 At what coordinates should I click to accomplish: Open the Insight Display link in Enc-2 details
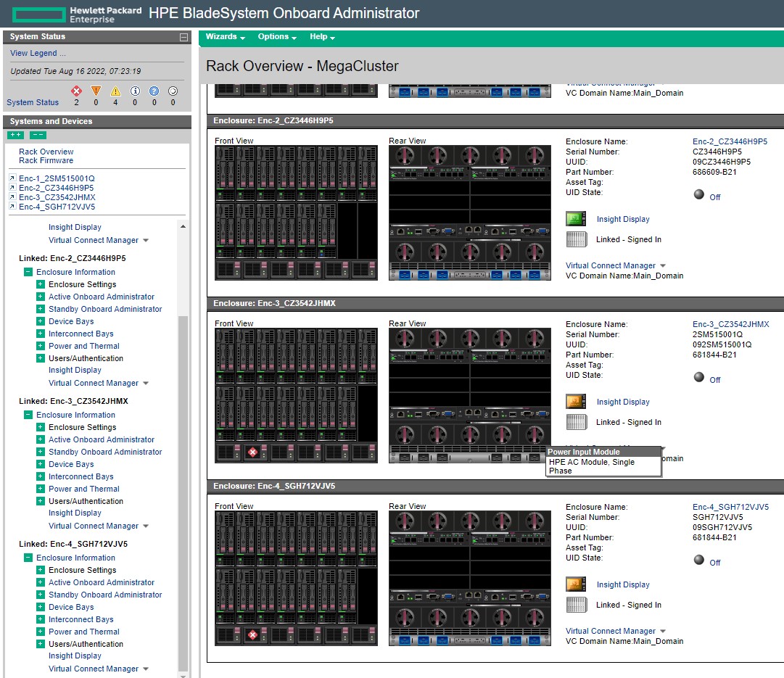click(x=623, y=219)
